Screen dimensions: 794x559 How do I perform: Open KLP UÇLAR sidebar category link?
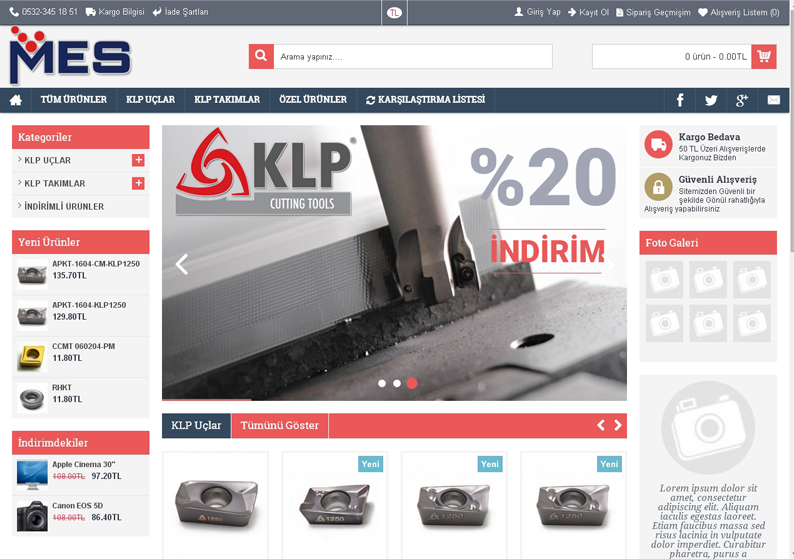click(x=48, y=161)
